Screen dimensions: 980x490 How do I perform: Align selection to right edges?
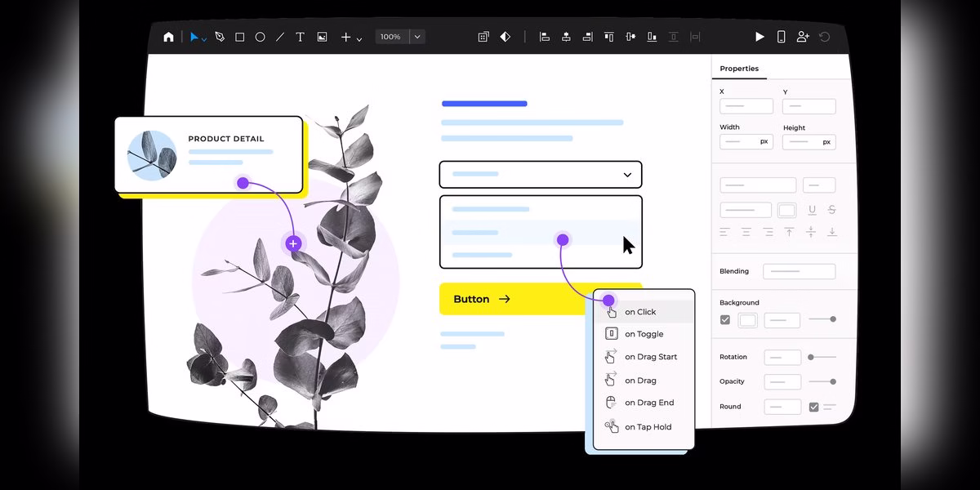(587, 37)
